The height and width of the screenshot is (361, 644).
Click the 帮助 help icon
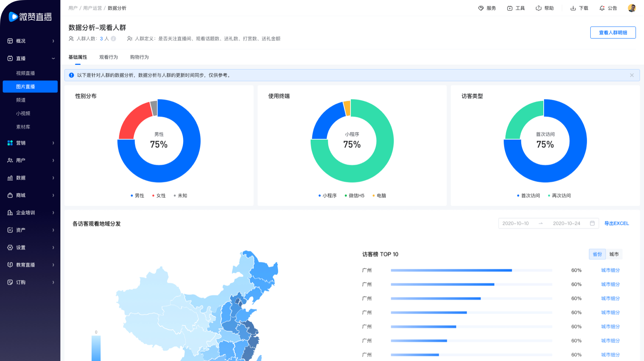click(539, 8)
